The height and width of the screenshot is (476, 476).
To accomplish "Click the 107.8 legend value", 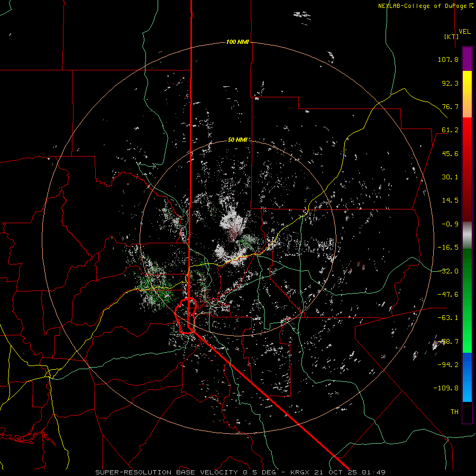I will (x=448, y=59).
